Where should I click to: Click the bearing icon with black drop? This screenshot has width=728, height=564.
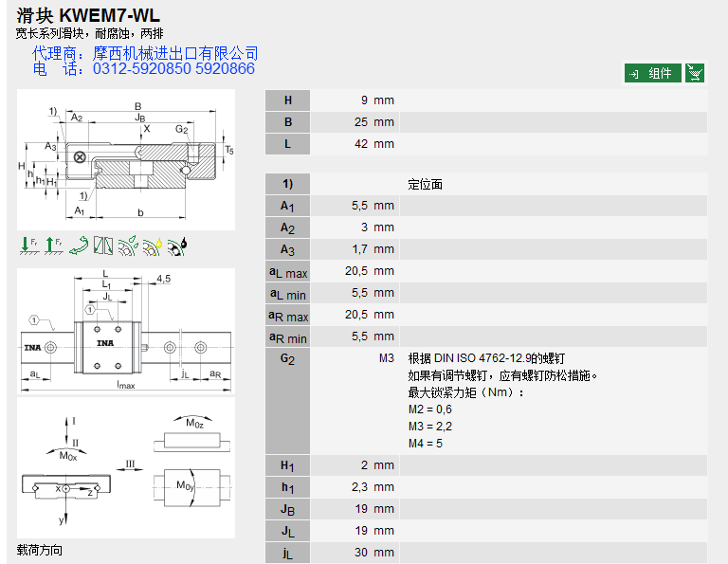(177, 245)
